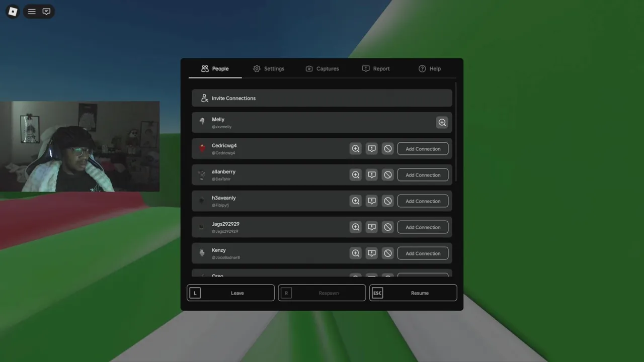Click the h3aveanly player name
The height and width of the screenshot is (362, 644).
223,198
